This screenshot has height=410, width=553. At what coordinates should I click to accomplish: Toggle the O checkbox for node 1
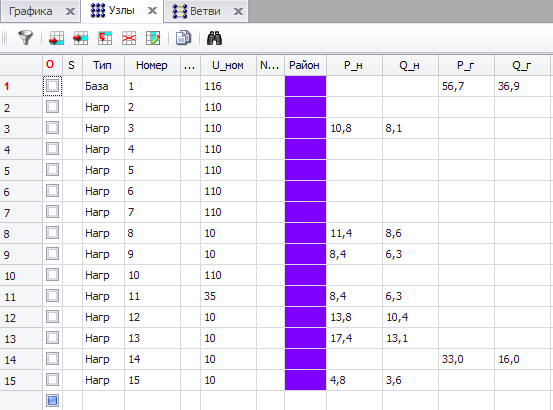pos(53,86)
